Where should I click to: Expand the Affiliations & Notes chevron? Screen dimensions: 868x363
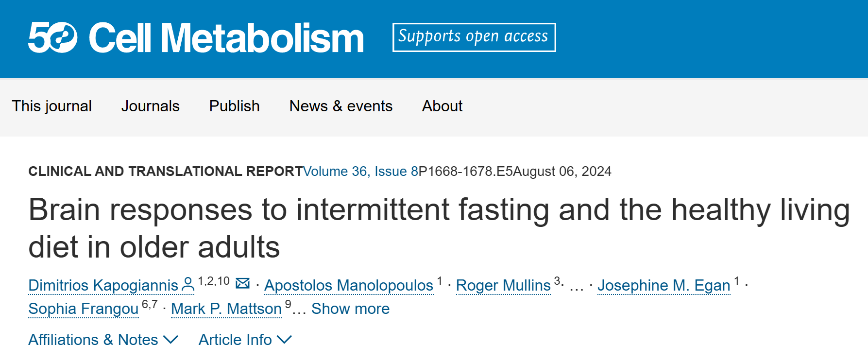(x=170, y=340)
